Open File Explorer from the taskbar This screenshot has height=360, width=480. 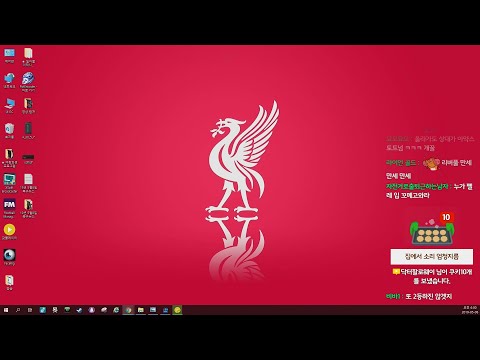(x=141, y=310)
